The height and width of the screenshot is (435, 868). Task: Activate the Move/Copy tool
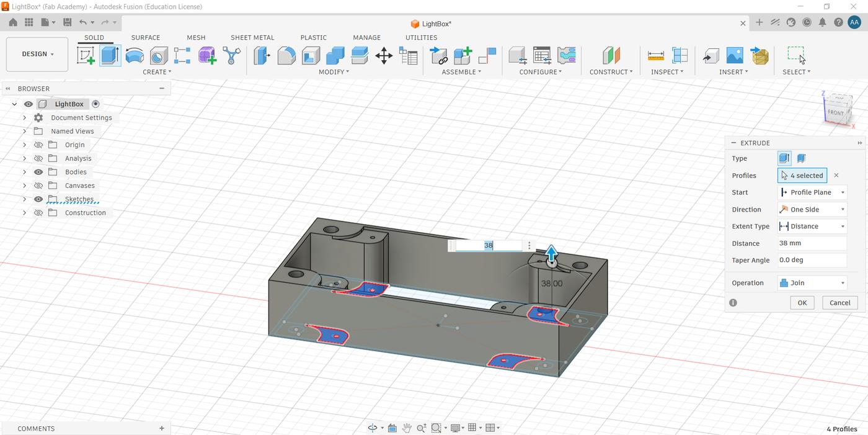point(384,55)
